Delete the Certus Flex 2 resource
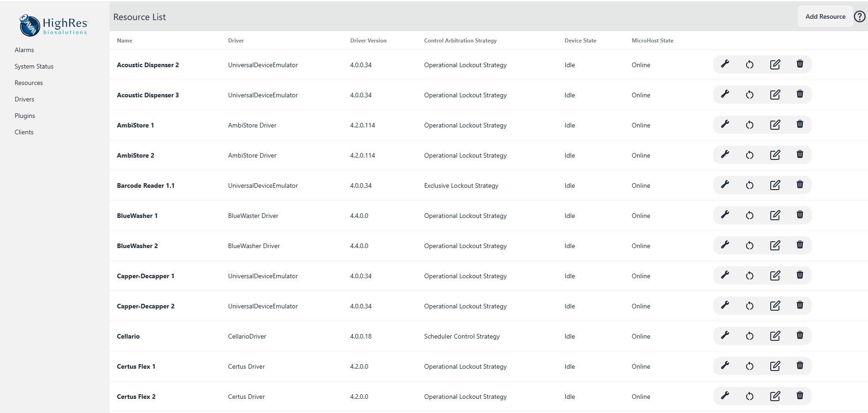Viewport: 868px width, 413px height. (x=800, y=396)
